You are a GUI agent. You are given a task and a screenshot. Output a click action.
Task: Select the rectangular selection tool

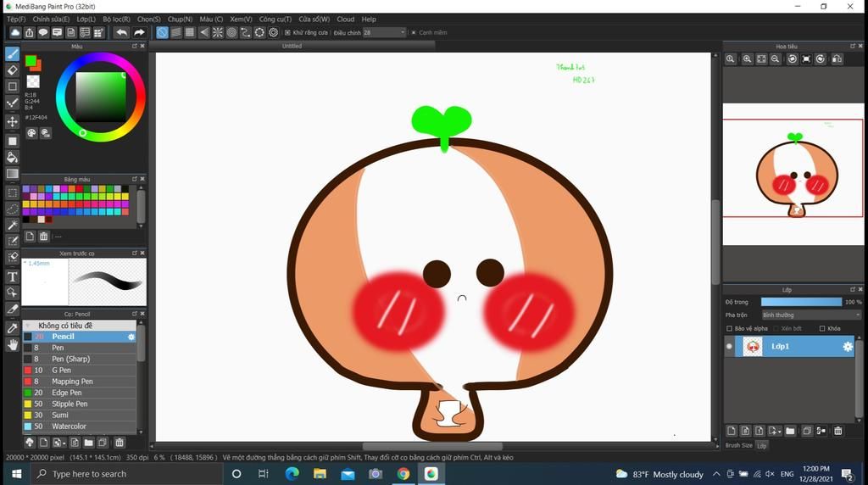(x=12, y=192)
